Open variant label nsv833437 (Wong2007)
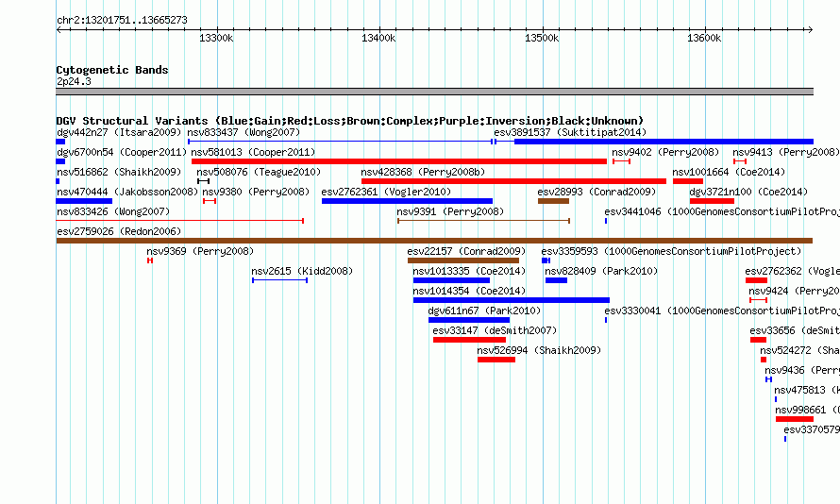The height and width of the screenshot is (504, 840). pyautogui.click(x=244, y=132)
